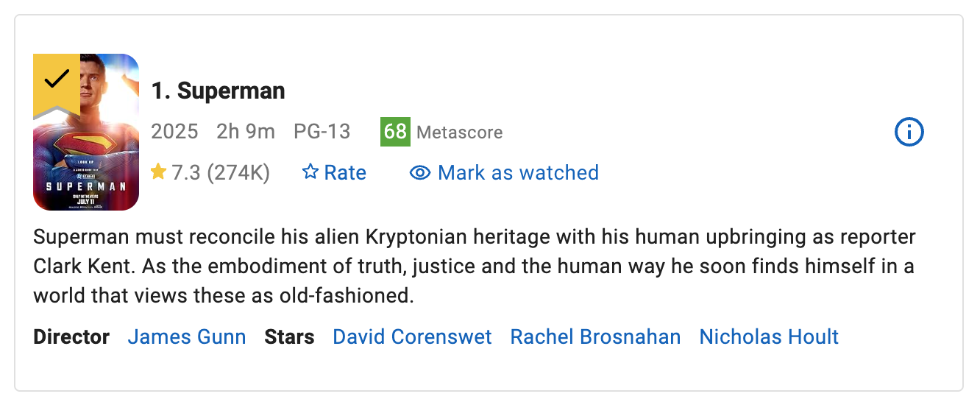Open David Corenswet's profile link
This screenshot has height=402, width=980.
[x=412, y=337]
